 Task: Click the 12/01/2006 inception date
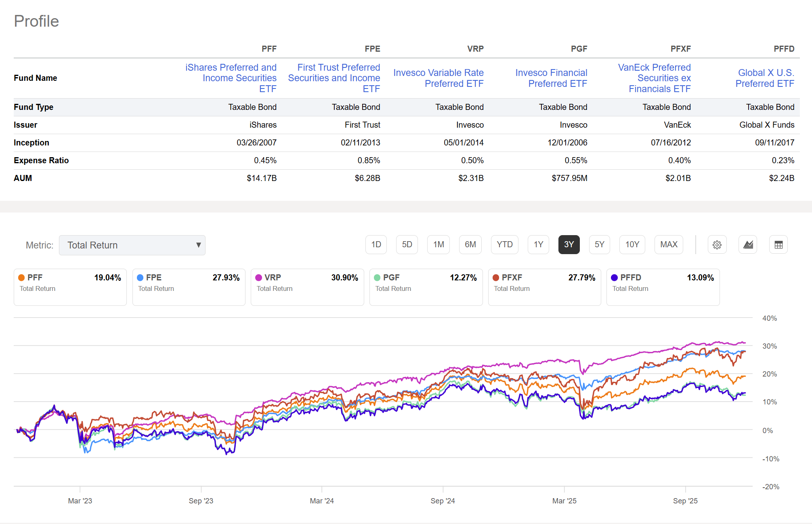(567, 143)
